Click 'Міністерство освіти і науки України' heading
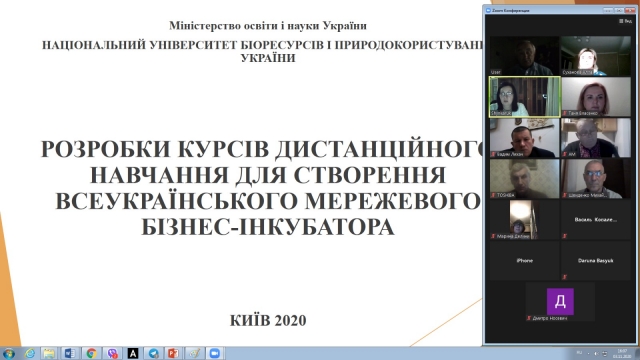The width and height of the screenshot is (640, 360). point(268,26)
